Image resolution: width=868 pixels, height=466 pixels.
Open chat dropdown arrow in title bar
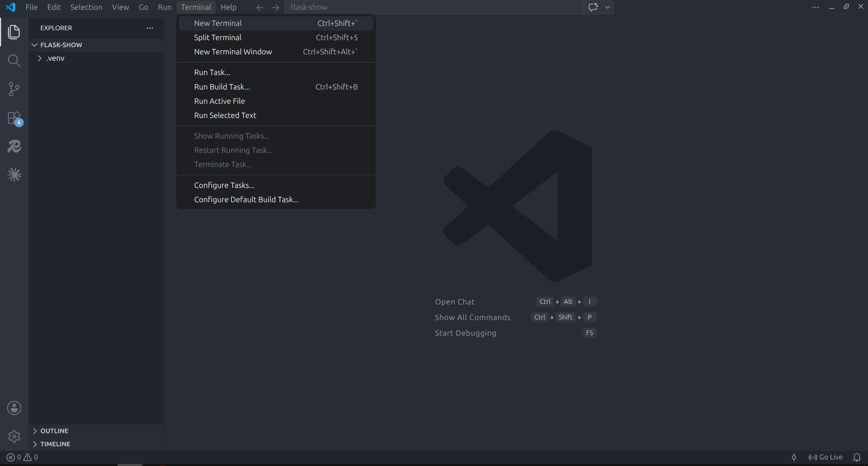point(608,7)
